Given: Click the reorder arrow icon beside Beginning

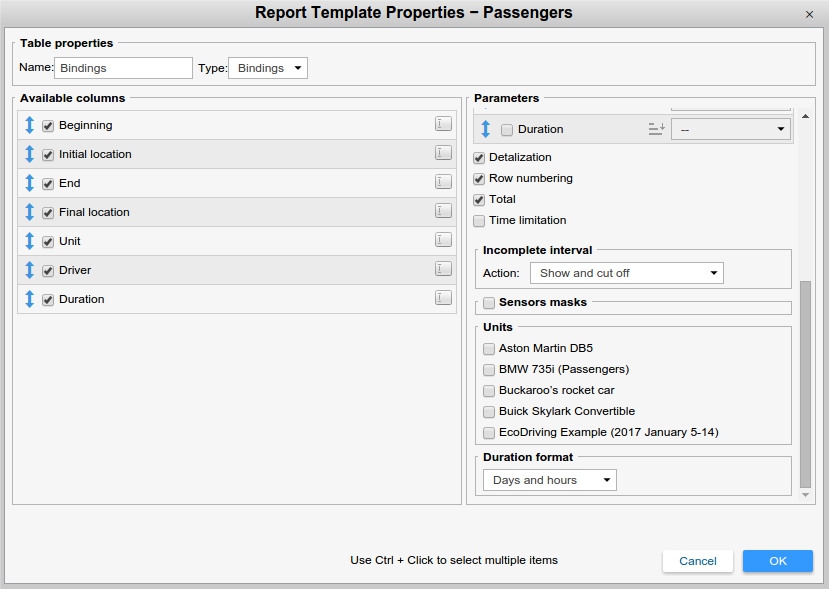Looking at the screenshot, I should coord(30,125).
